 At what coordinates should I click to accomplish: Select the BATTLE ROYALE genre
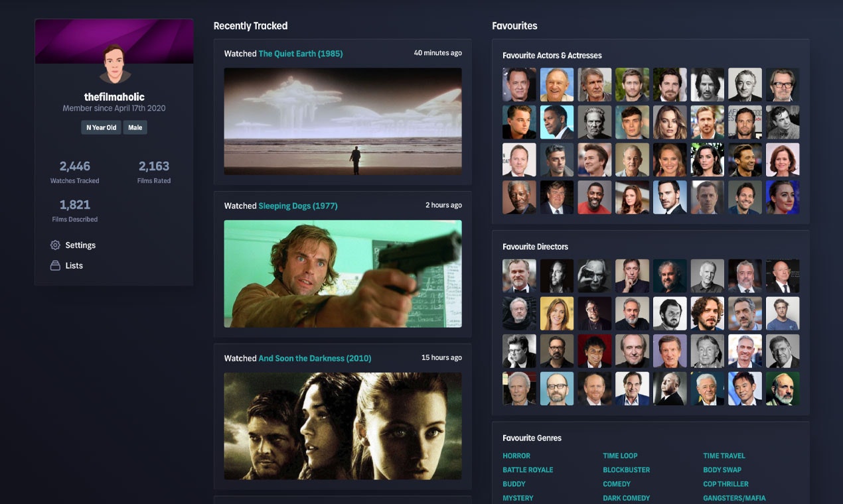528,470
